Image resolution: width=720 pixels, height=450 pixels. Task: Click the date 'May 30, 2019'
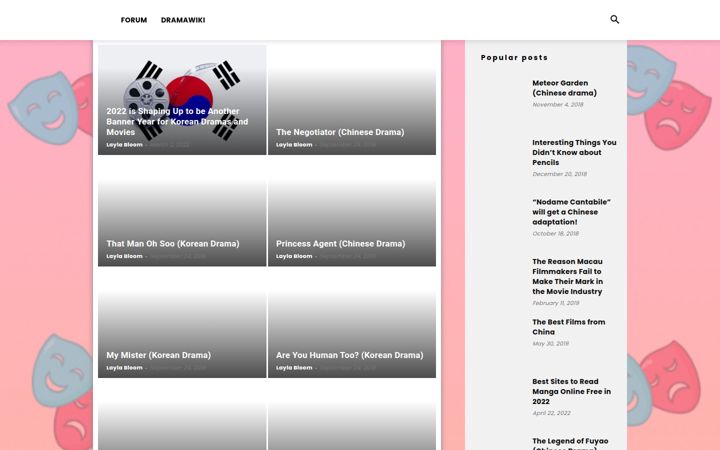tap(550, 343)
